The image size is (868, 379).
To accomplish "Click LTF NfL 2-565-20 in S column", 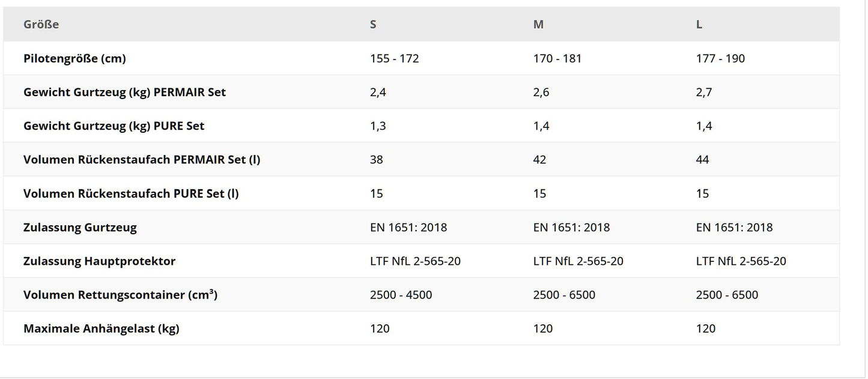I will [x=415, y=261].
